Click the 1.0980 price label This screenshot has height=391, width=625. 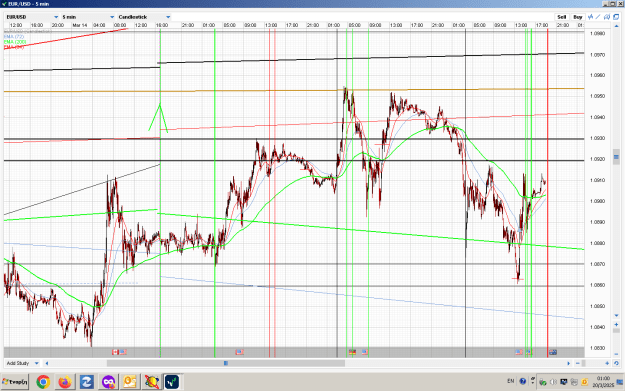(597, 33)
